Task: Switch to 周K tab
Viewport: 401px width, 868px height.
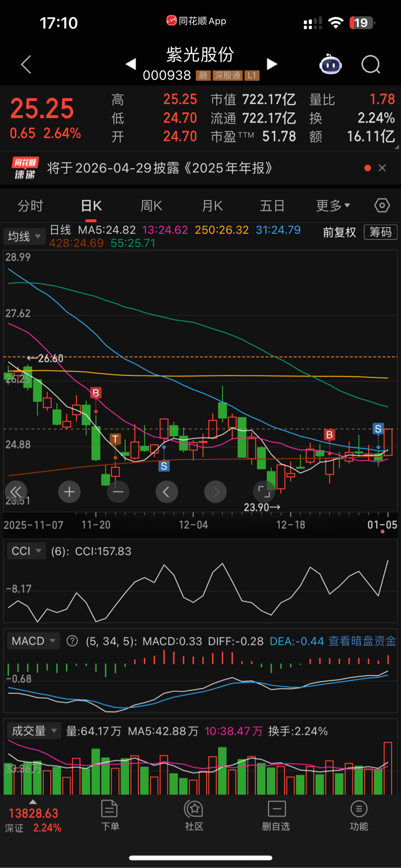Action: coord(151,205)
